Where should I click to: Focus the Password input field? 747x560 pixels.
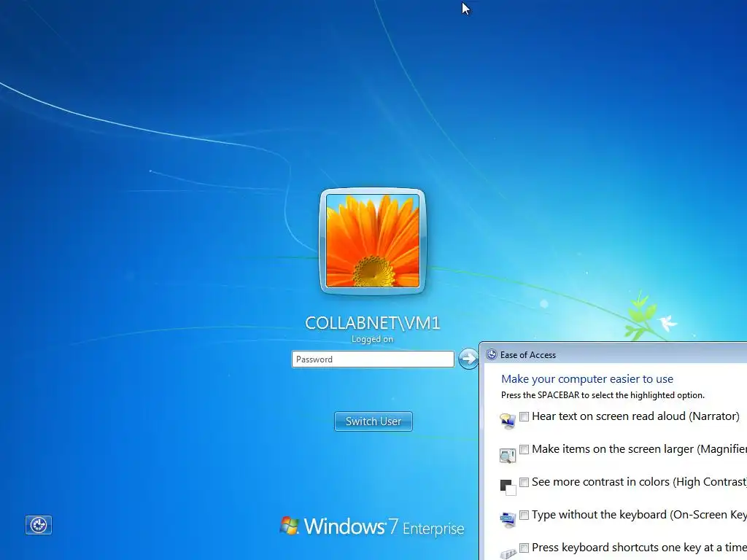coord(373,359)
